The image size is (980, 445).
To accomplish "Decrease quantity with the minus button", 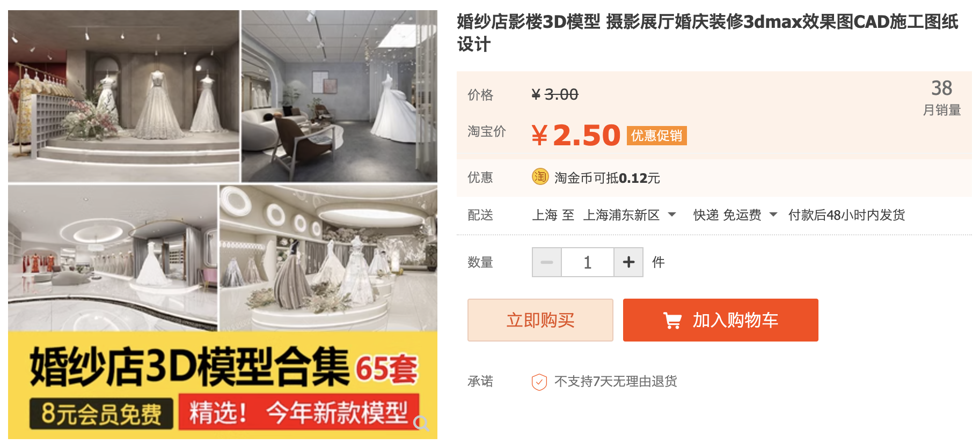I will tap(547, 262).
